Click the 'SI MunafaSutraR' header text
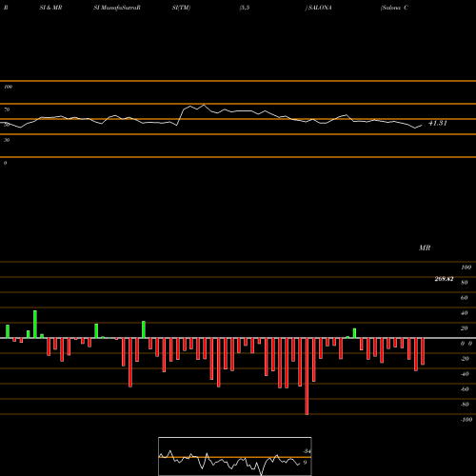 click(x=117, y=8)
